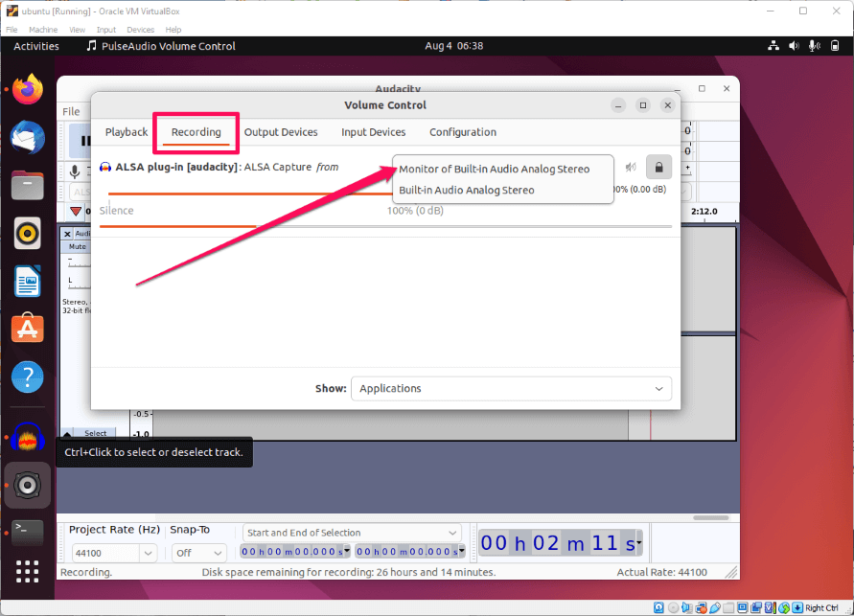Open Rhythmbox music player in dock

(27, 234)
